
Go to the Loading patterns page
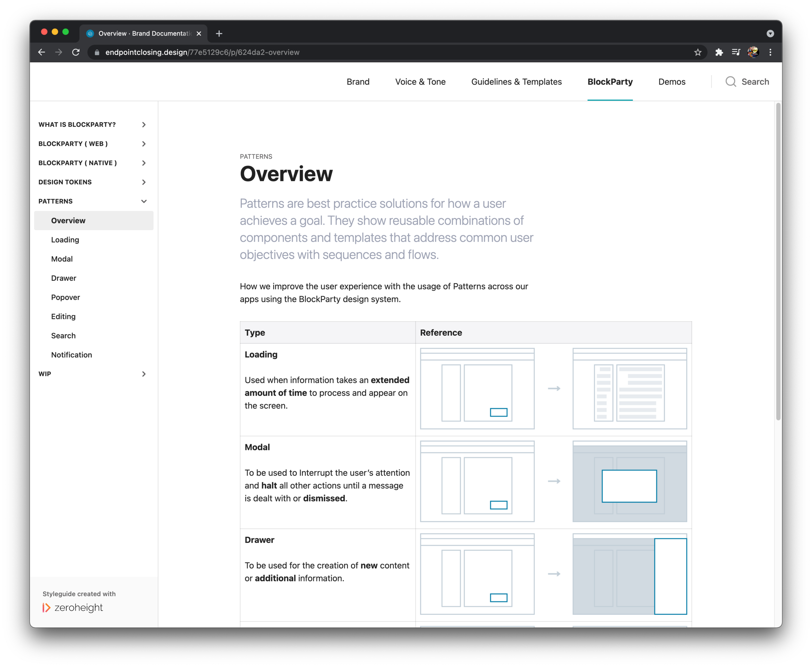(65, 240)
